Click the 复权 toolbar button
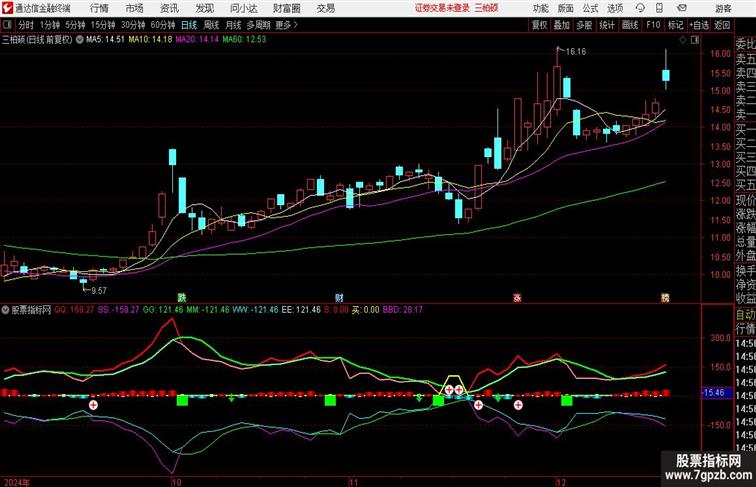 [x=540, y=25]
